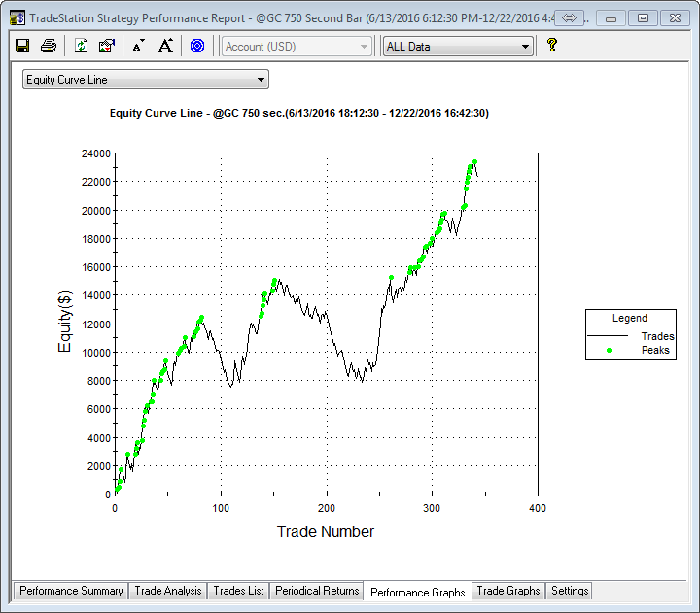Click the Refresh report icon
Screen dimensions: 700x613
82,46
